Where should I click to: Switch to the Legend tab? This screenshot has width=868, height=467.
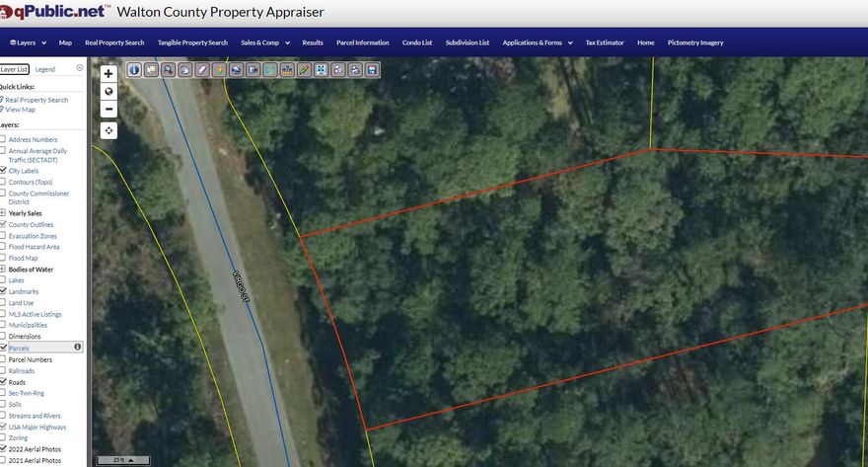tap(44, 69)
